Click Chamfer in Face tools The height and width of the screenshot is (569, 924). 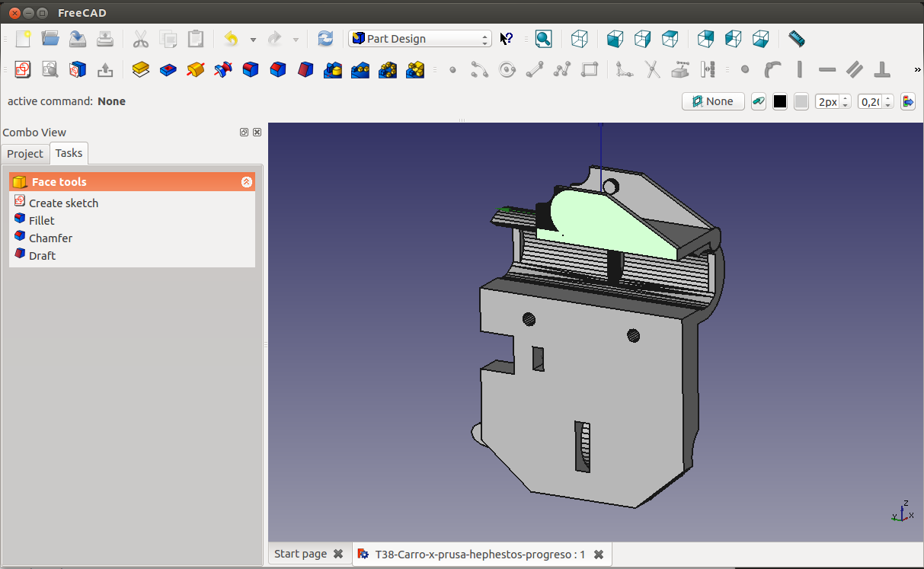[x=50, y=238]
